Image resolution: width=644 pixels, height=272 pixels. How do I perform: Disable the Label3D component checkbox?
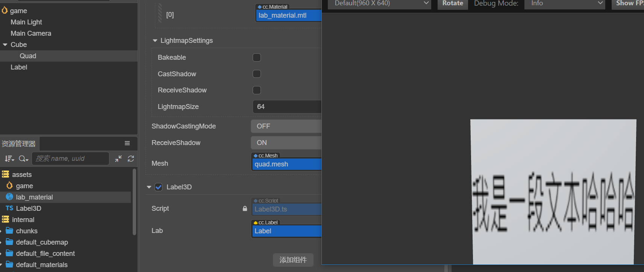pos(159,187)
